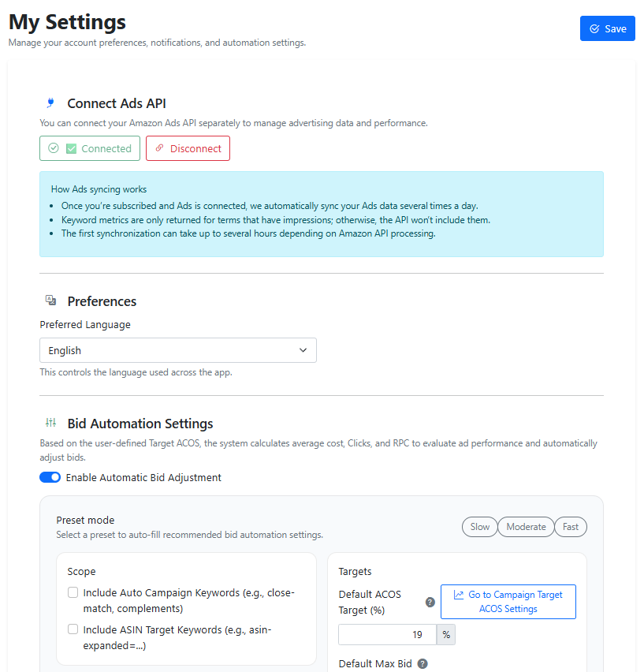Choose the Fast preset mode
The image size is (644, 672).
click(571, 527)
